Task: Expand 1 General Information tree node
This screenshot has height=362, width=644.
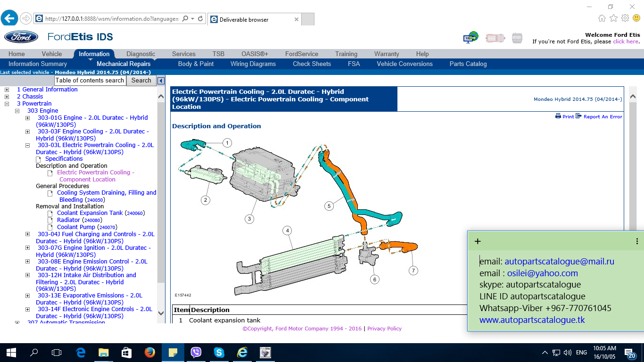Action: (x=7, y=90)
